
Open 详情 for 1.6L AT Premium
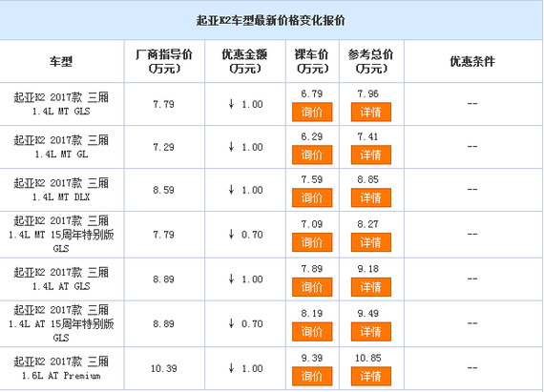click(x=371, y=376)
